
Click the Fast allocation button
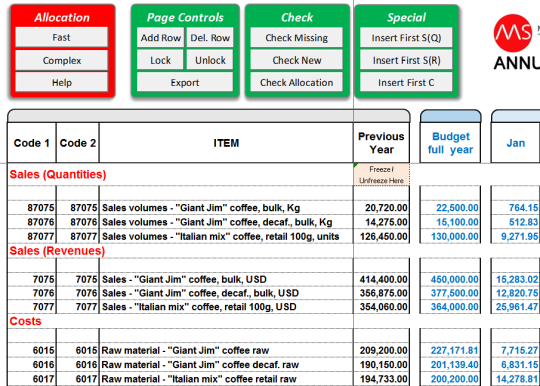[x=61, y=37]
